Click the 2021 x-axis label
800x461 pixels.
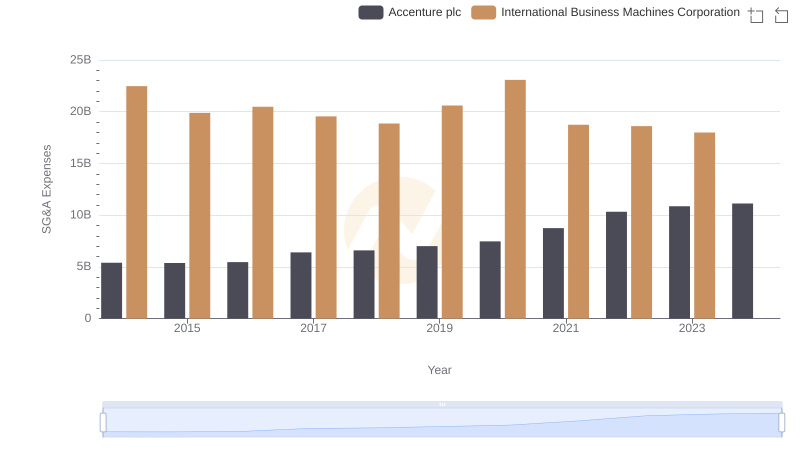click(566, 328)
